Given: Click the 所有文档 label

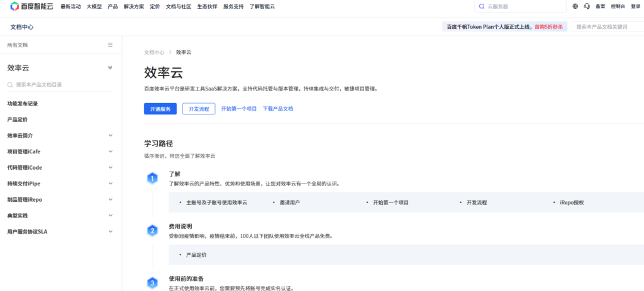Looking at the screenshot, I should click(17, 45).
